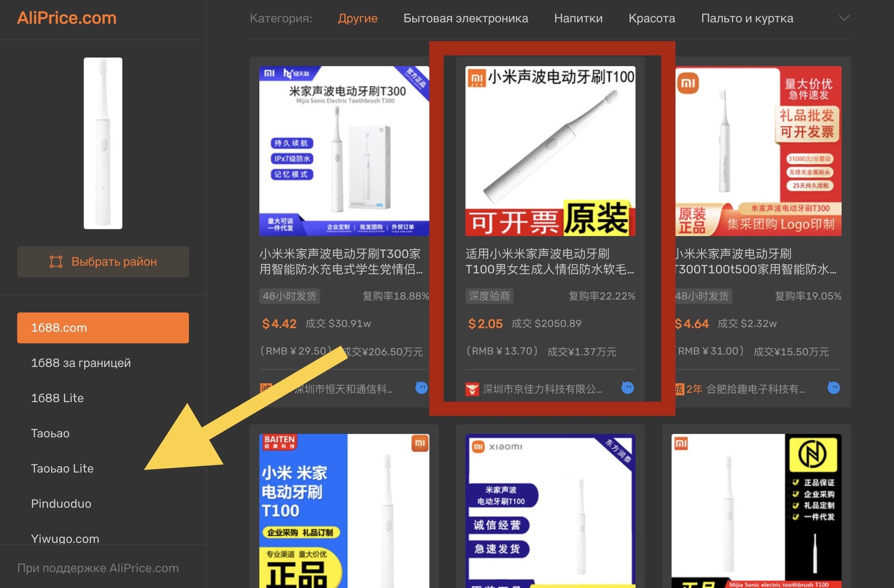This screenshot has width=894, height=588.
Task: Open seller 合肥拾趣电子科技有
Action: point(756,389)
